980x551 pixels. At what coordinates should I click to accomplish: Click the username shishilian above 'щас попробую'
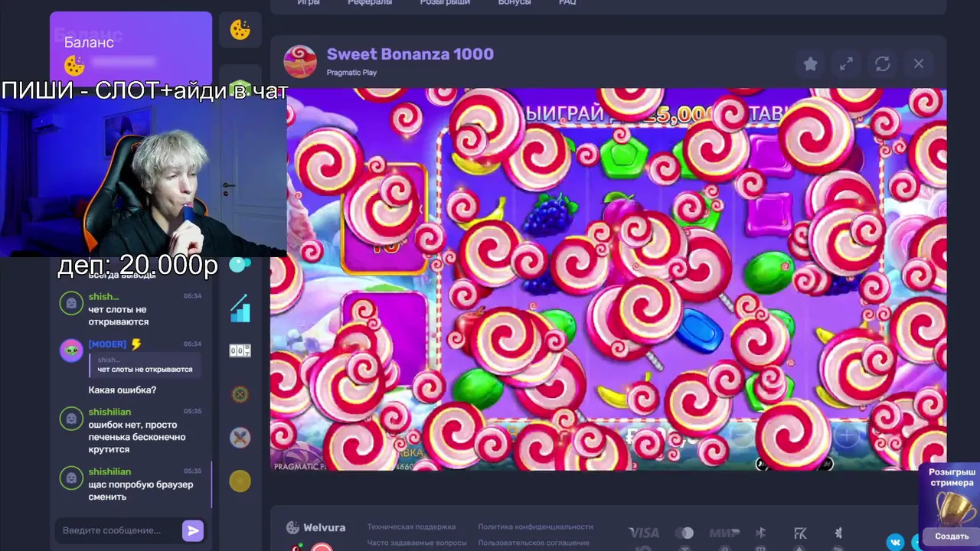[109, 471]
